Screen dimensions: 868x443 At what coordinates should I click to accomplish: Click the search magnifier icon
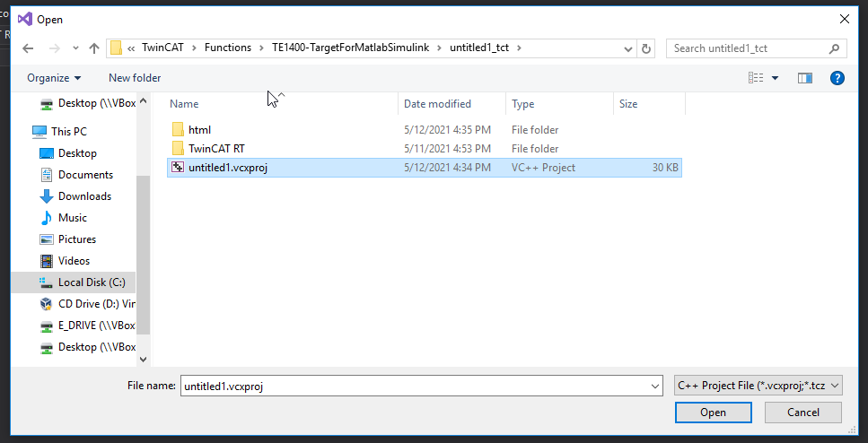[834, 48]
